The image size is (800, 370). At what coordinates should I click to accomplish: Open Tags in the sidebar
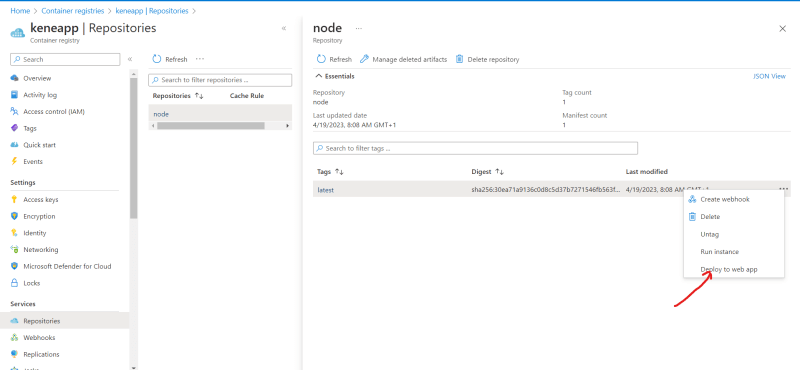[30, 128]
